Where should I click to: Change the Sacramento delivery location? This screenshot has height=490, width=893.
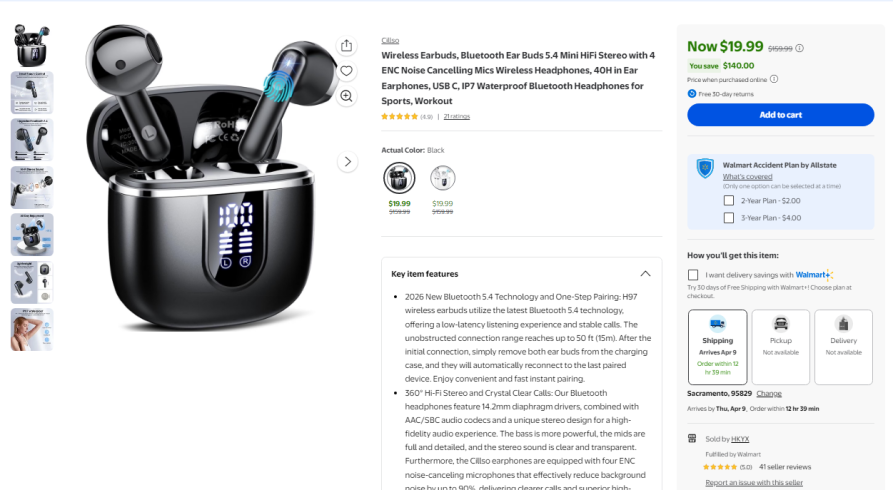[x=769, y=394]
